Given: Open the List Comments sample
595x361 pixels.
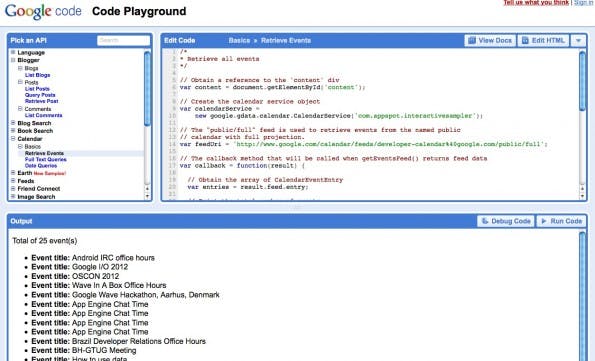Looking at the screenshot, I should [x=43, y=115].
